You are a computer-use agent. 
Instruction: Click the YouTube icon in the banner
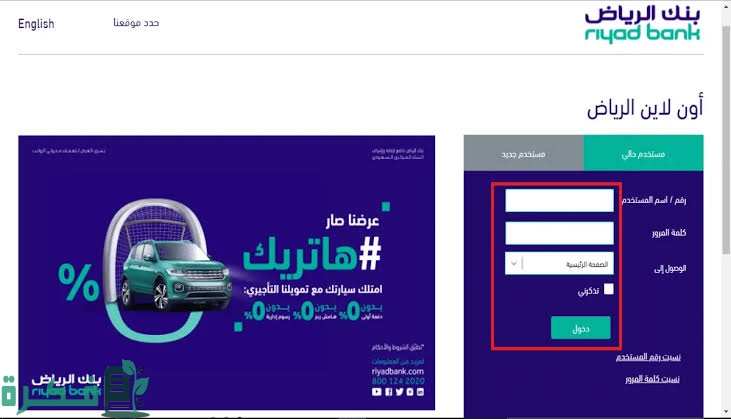click(377, 392)
